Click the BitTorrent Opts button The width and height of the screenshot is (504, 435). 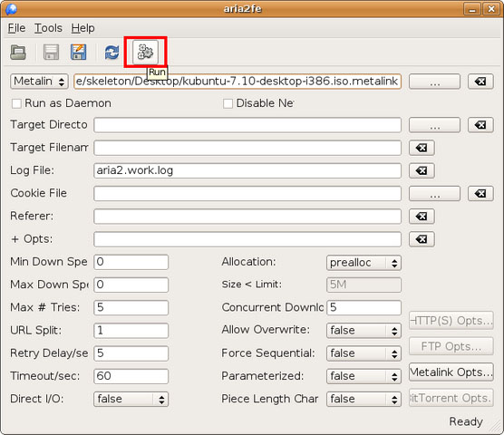click(x=451, y=398)
